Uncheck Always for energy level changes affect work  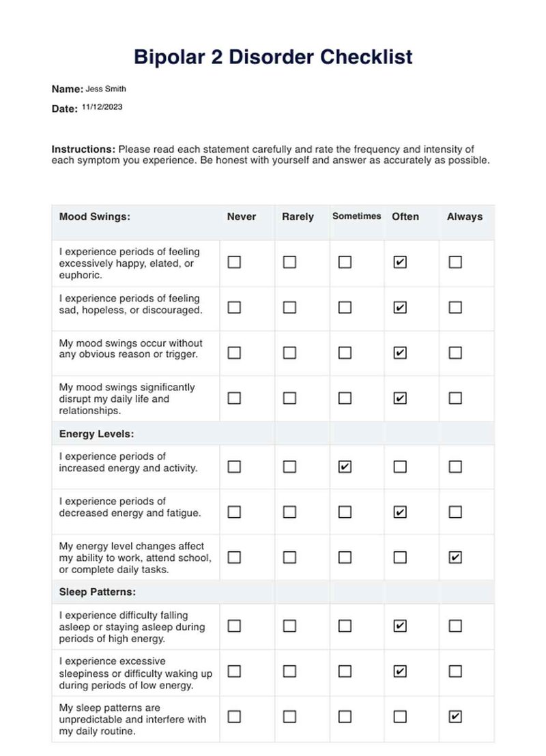click(455, 557)
